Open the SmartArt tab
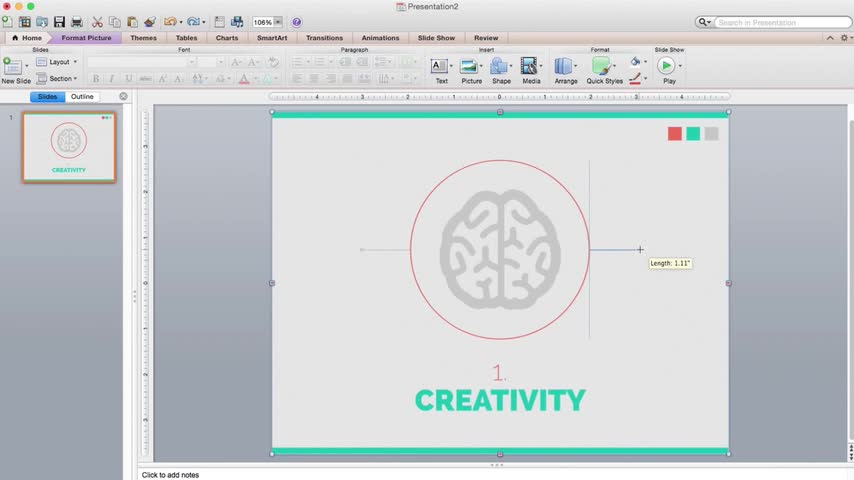The width and height of the screenshot is (854, 480). pos(272,38)
